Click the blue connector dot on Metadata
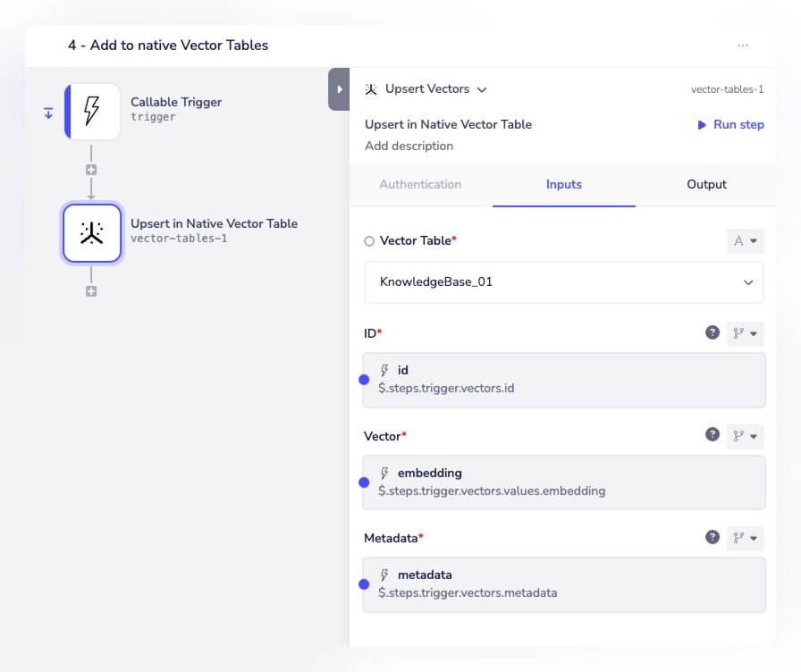 coord(364,584)
